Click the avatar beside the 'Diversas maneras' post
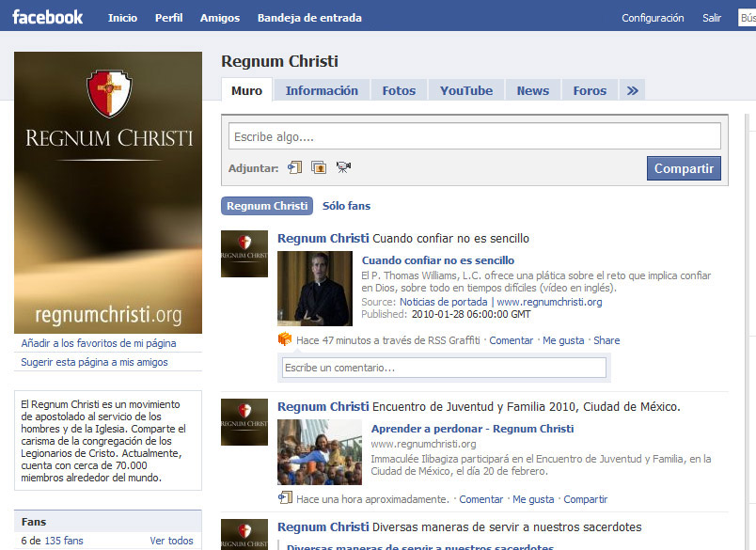 pyautogui.click(x=244, y=534)
